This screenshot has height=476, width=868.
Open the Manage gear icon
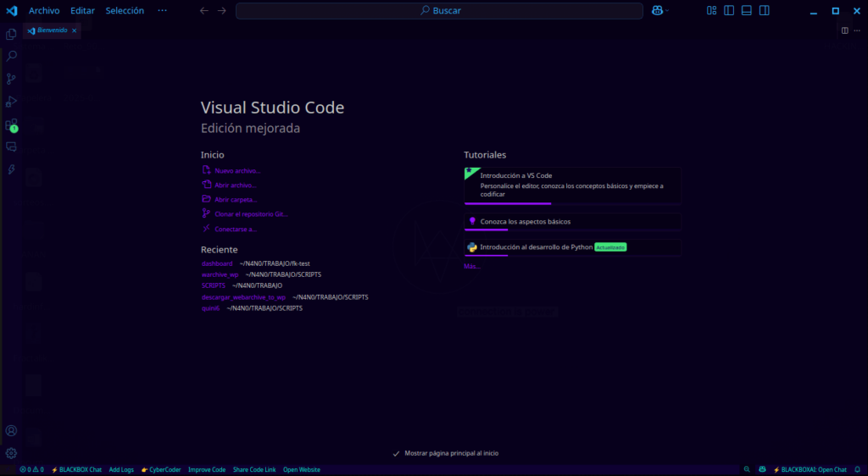(11, 453)
